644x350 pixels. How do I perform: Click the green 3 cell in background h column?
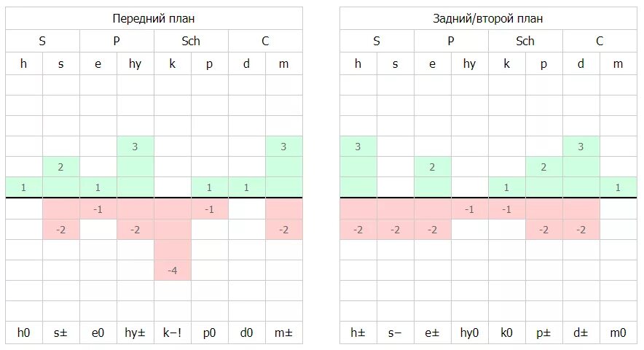(358, 147)
